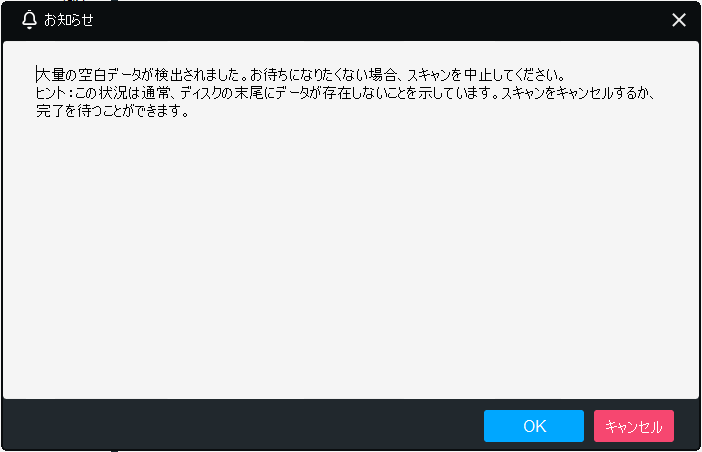Click the empty dark title bar area

click(381, 20)
